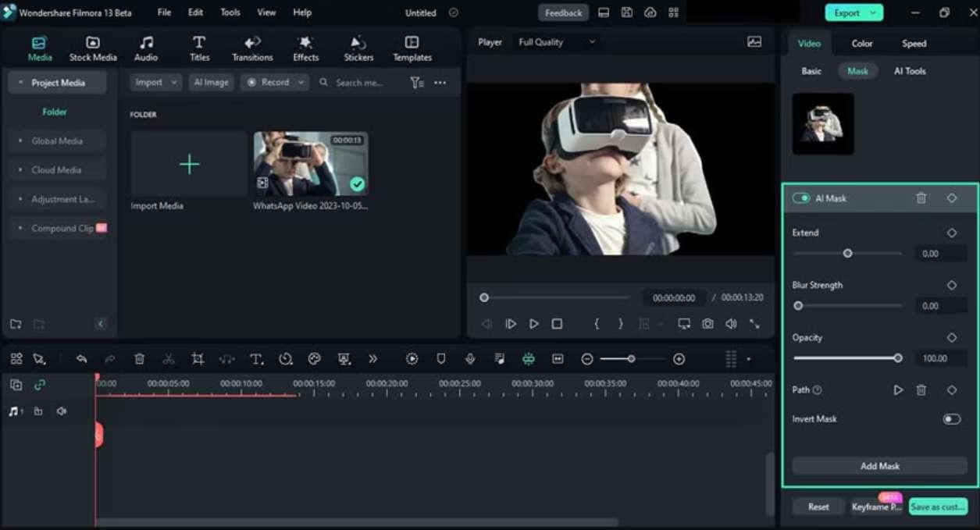
Task: Click the Stop button in player
Action: tap(557, 323)
